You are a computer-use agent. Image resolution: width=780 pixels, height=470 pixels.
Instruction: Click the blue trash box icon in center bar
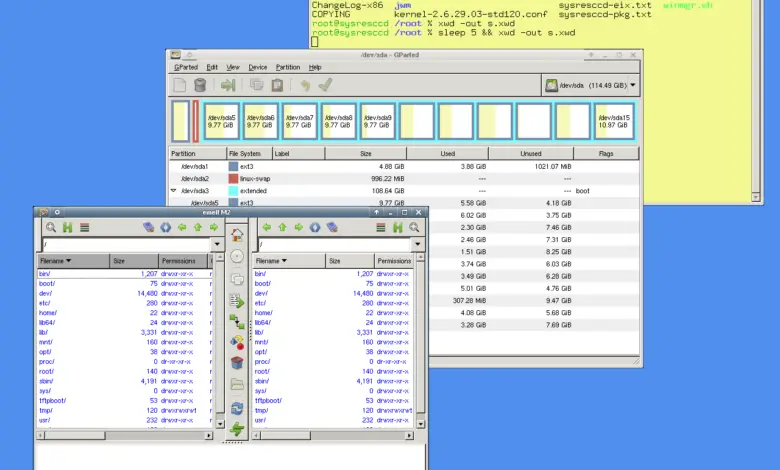point(237,363)
